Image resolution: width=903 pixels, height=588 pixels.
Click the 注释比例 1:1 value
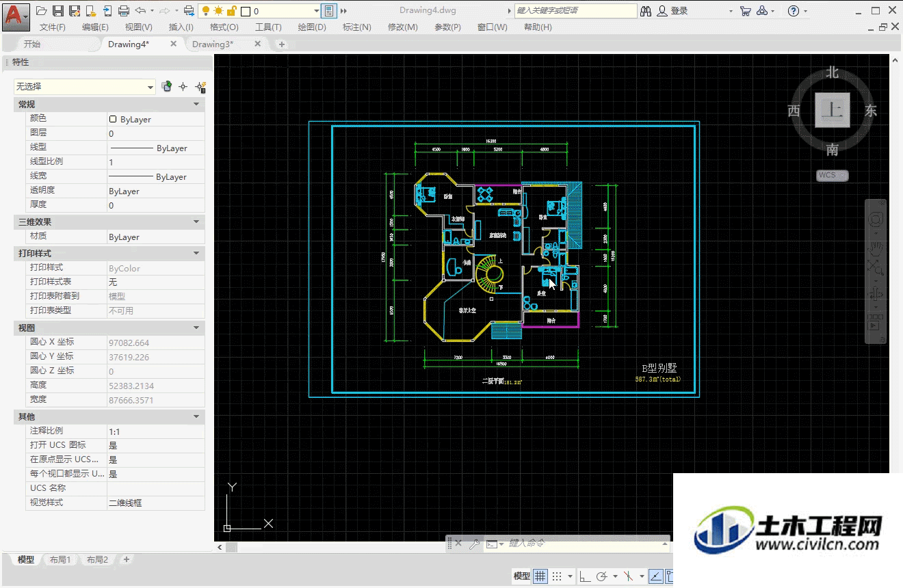click(156, 431)
